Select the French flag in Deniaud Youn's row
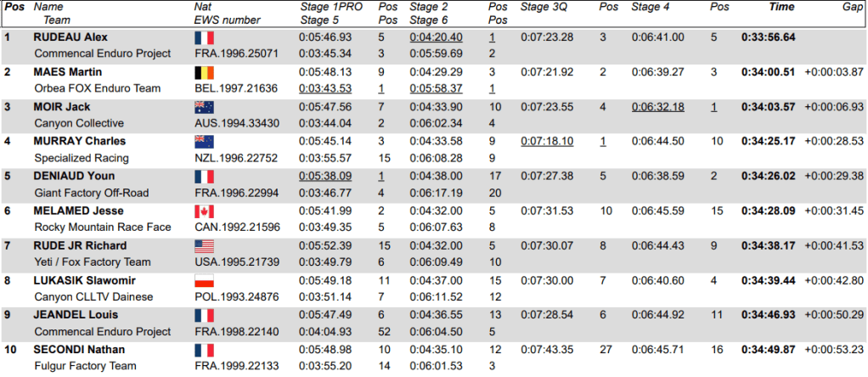Image resolution: width=868 pixels, height=377 pixels. click(204, 177)
